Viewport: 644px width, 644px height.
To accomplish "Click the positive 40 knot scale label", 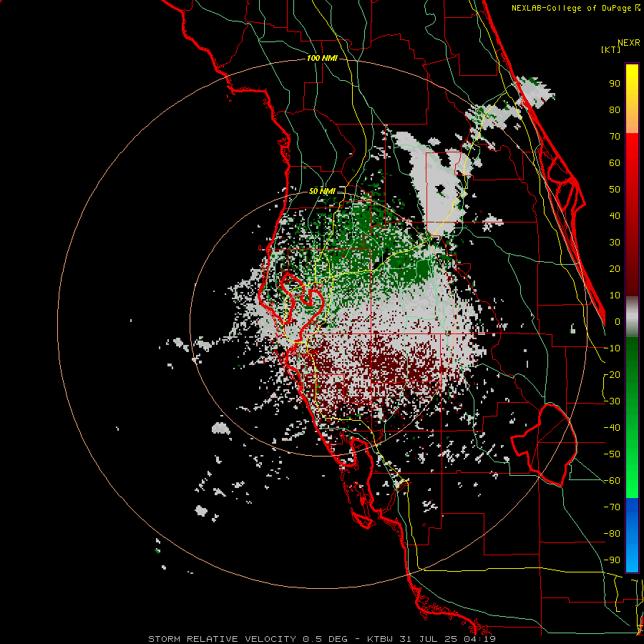I will point(615,215).
